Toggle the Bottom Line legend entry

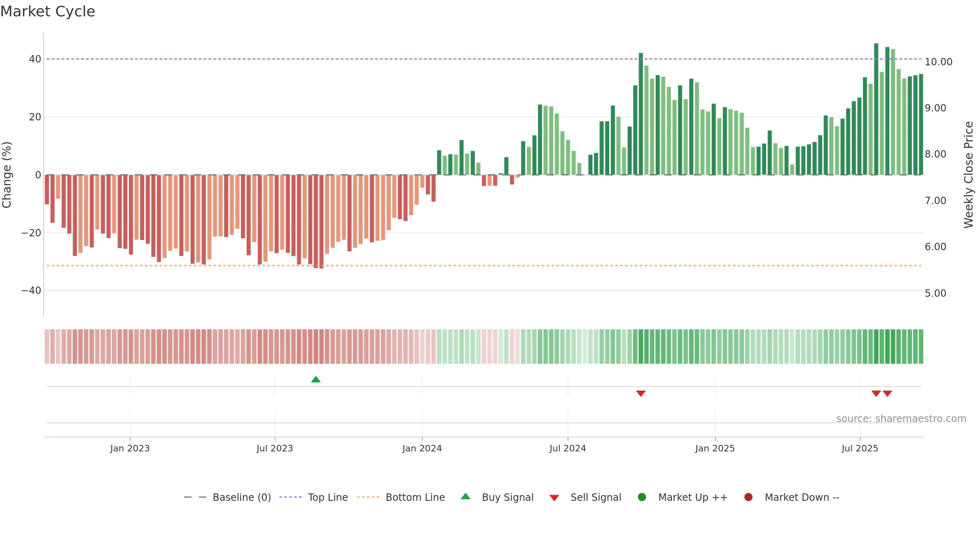point(401,497)
